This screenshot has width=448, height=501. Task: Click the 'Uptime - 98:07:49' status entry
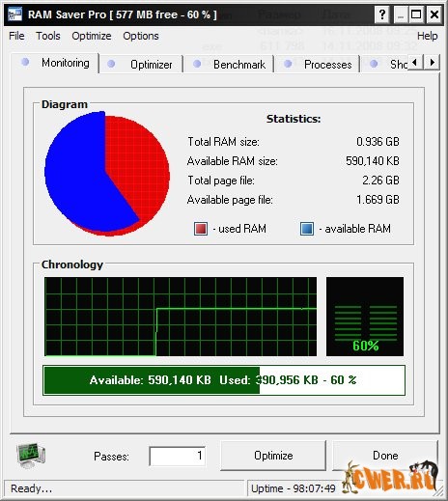[294, 488]
